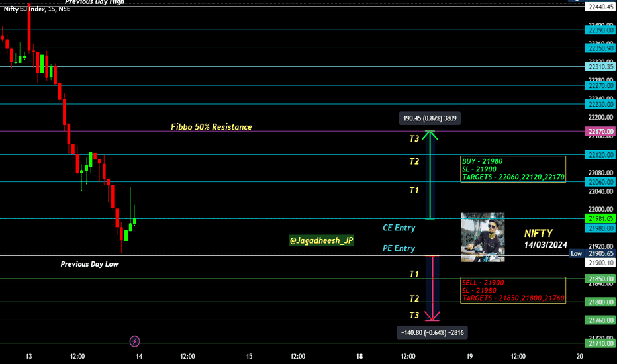Click date 18 on time axis
Viewport: 617px width, 364px height.
(359, 357)
